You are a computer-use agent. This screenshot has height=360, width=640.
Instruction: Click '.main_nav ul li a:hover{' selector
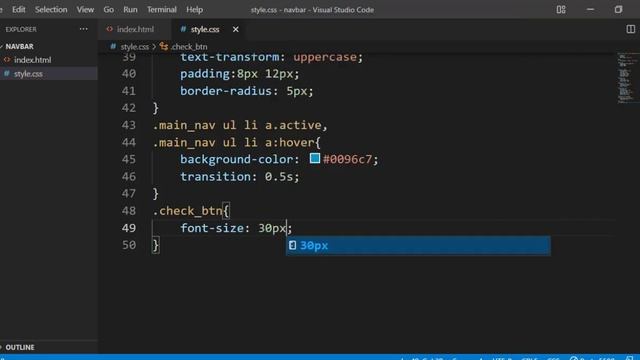(x=237, y=142)
